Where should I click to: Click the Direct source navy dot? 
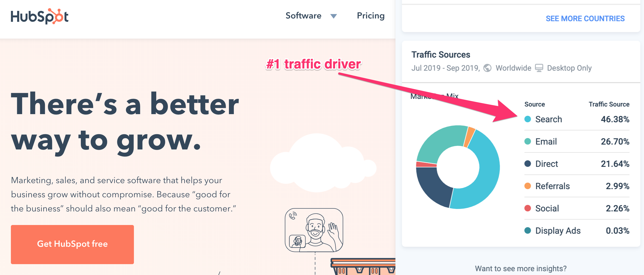tap(528, 164)
